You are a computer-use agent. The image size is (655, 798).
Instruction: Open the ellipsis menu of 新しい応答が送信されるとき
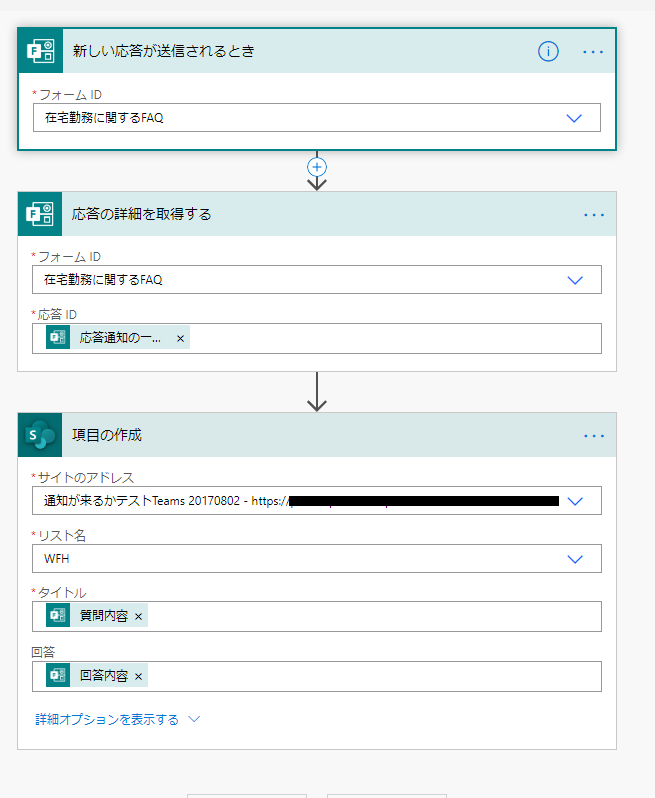click(x=593, y=52)
